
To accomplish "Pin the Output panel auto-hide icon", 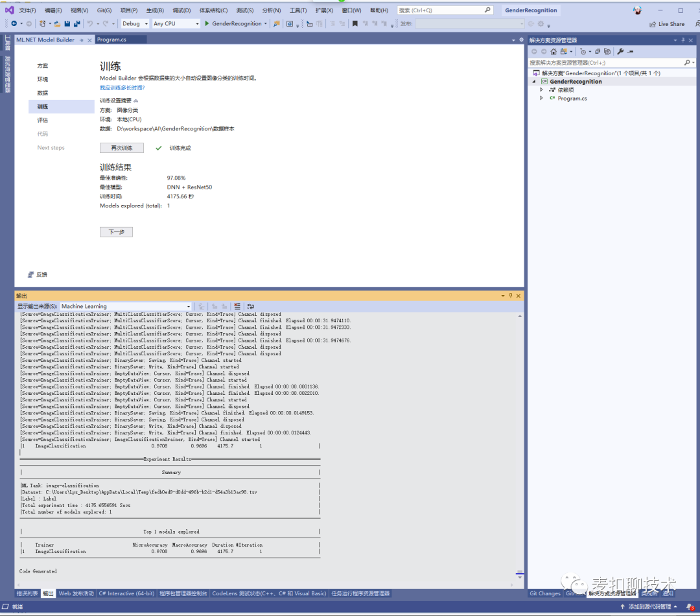I will (x=511, y=296).
